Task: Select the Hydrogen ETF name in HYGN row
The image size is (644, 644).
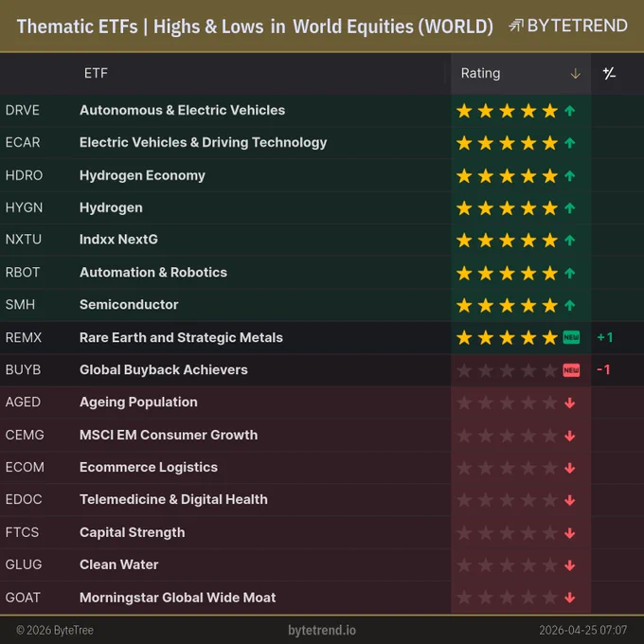Action: (x=111, y=207)
